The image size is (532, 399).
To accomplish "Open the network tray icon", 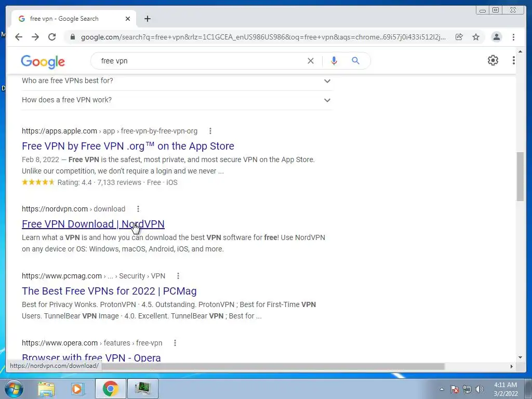I will 467,390.
